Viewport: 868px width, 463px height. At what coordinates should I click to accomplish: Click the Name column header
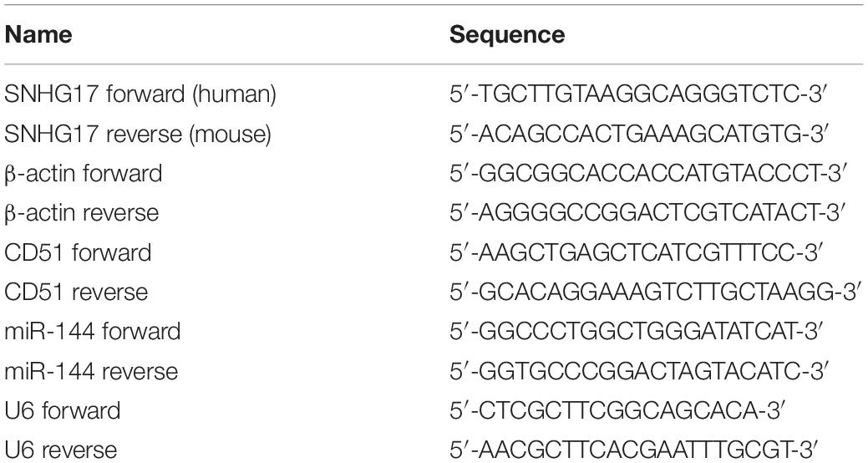point(38,35)
